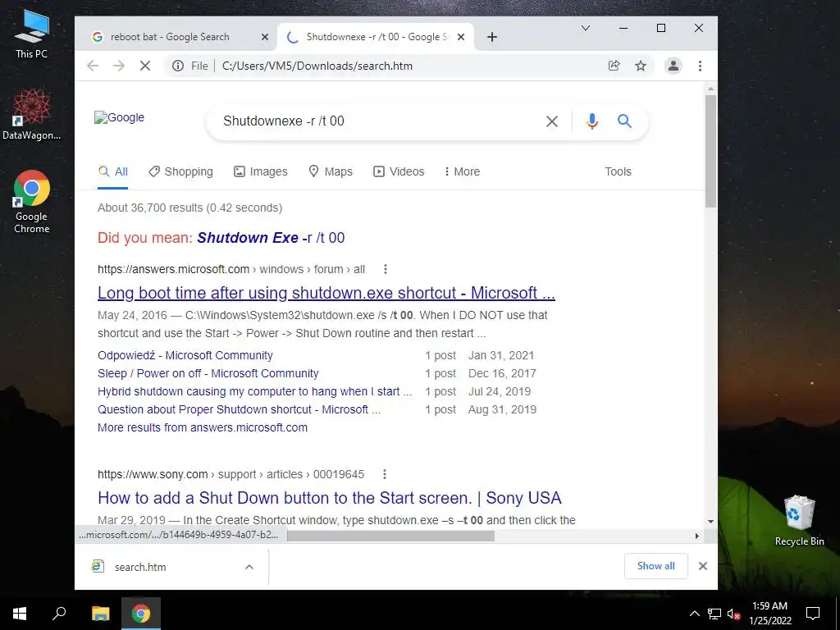840x630 pixels.
Task: Bookmark this tab with the star icon
Action: (x=640, y=66)
